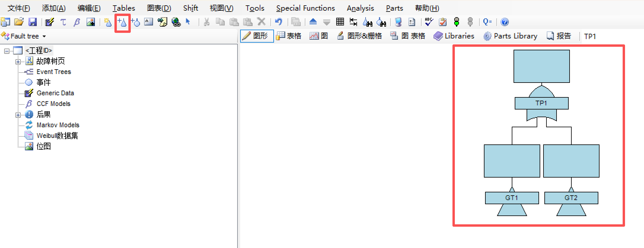The height and width of the screenshot is (248, 644).
Task: Click the grey X delete icon
Action: [x=261, y=22]
